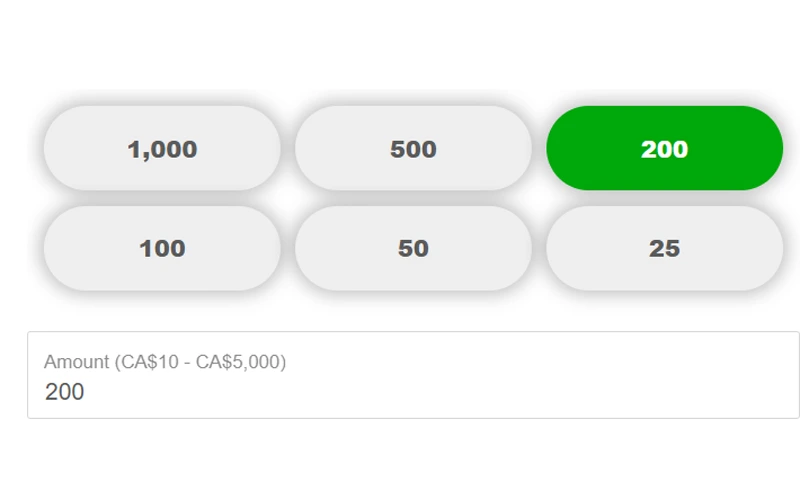Pick the 50 preset amount
Image resolution: width=800 pixels, height=500 pixels.
point(413,248)
